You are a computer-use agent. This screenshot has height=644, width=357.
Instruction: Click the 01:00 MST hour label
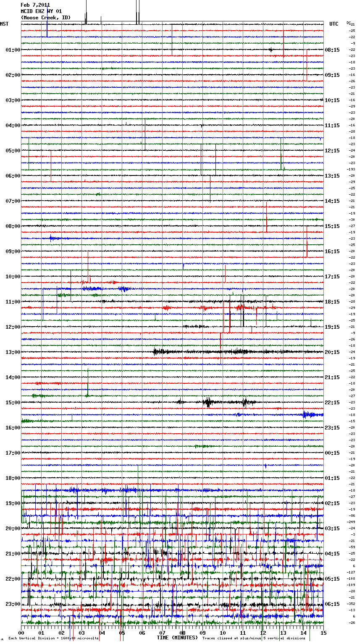tap(13, 50)
